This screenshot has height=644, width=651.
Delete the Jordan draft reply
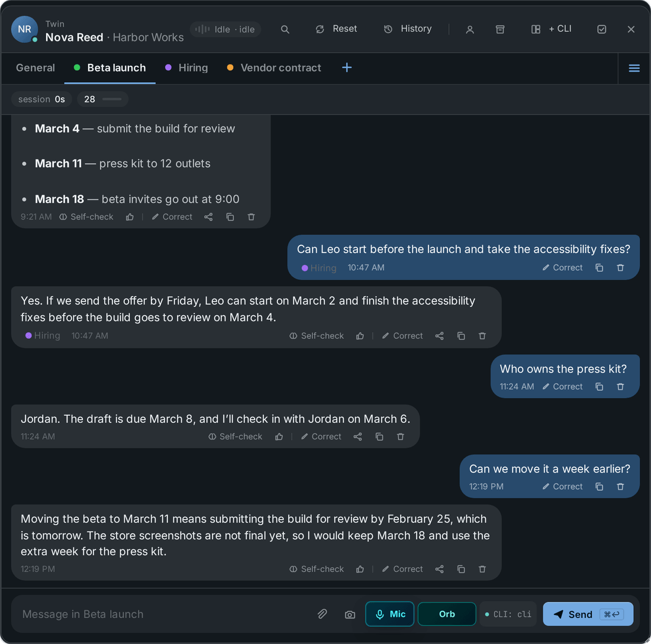pos(400,436)
